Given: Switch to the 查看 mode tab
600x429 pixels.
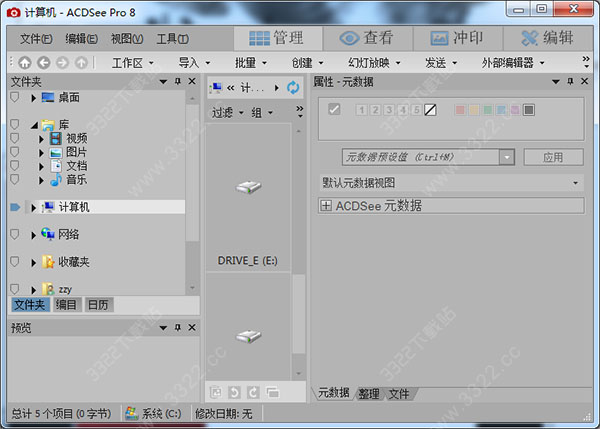Looking at the screenshot, I should [367, 38].
